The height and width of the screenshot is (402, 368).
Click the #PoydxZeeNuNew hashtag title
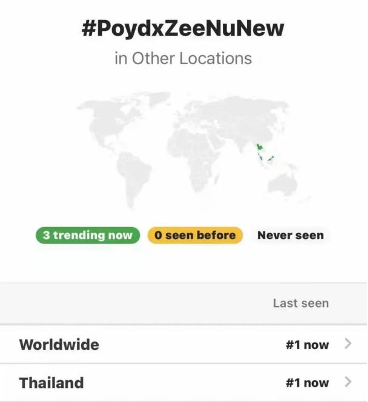[x=183, y=28]
